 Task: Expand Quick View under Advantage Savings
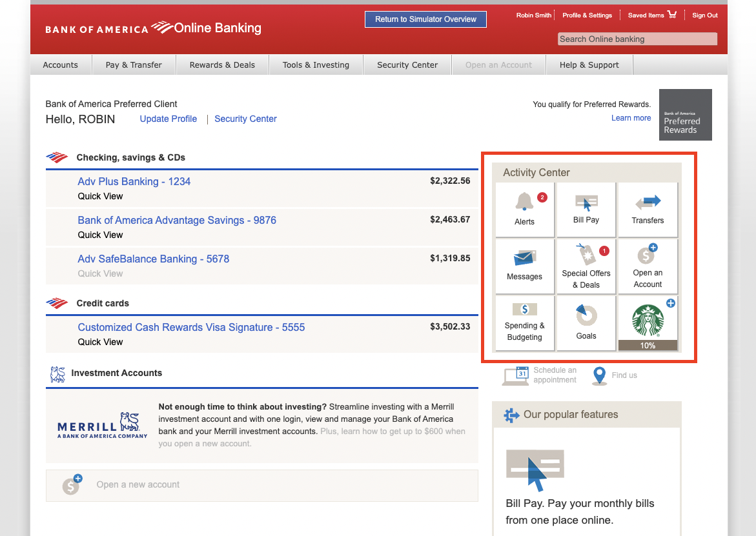[100, 235]
